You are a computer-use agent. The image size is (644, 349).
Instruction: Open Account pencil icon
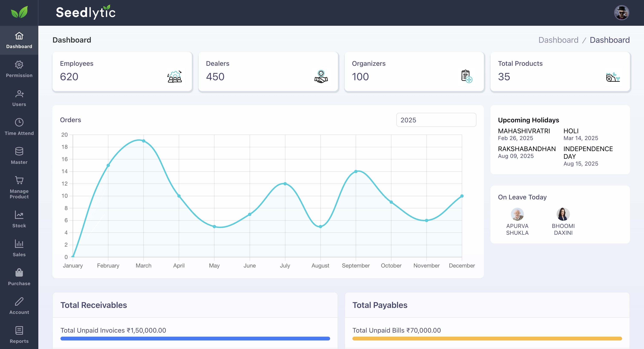(19, 301)
